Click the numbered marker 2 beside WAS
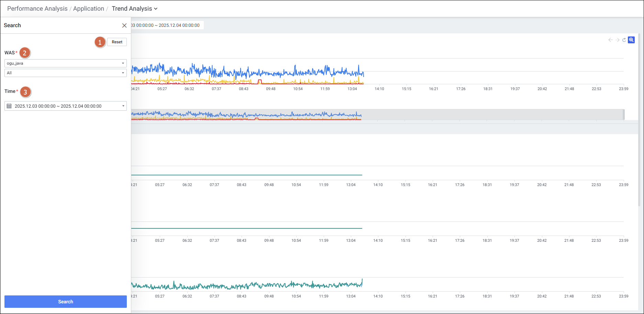The image size is (644, 314). click(x=25, y=53)
